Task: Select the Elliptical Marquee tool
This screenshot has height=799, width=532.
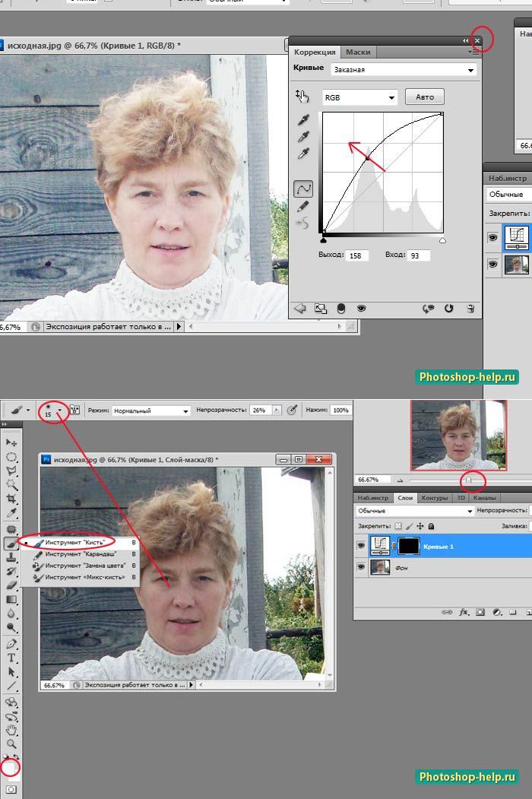Action: click(11, 457)
